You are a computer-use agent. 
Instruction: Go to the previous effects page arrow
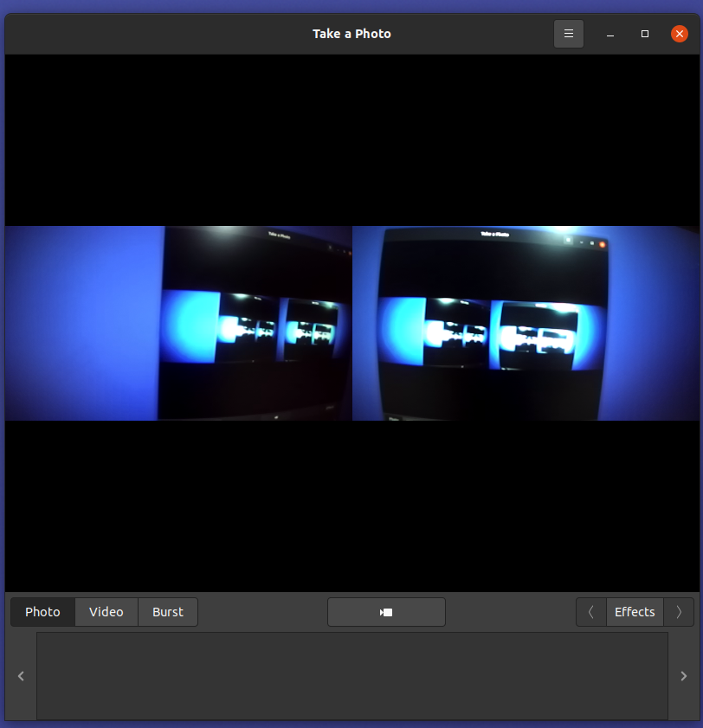[591, 612]
